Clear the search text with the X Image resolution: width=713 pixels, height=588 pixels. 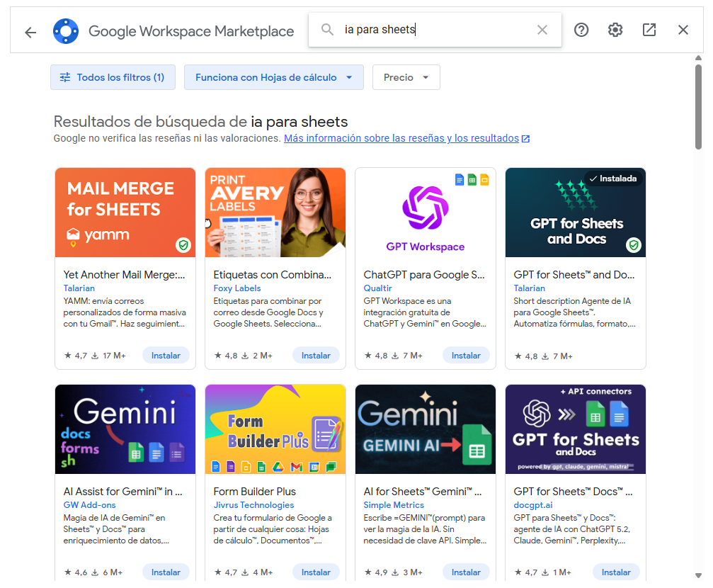[x=542, y=30]
